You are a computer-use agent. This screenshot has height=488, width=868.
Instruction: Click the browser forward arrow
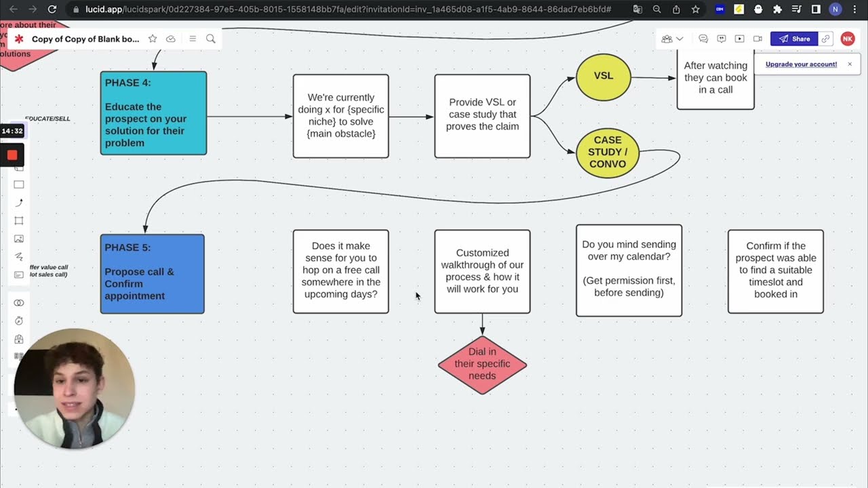click(x=33, y=9)
